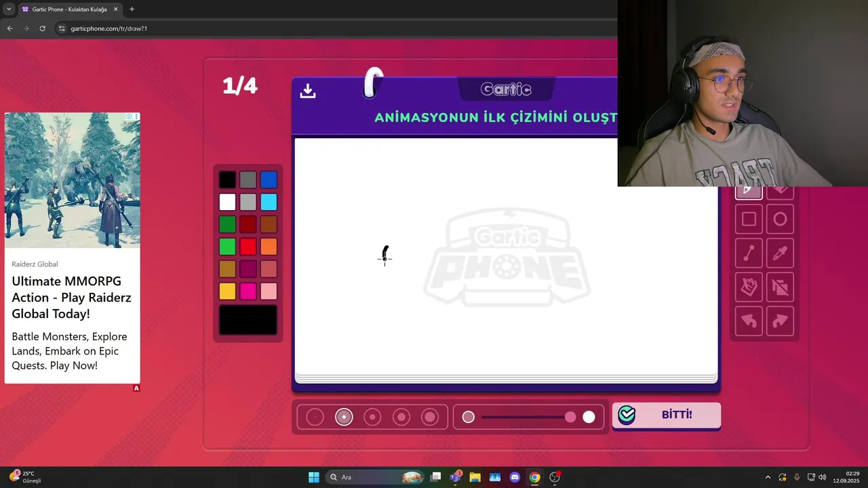The image size is (868, 488).
Task: Pick the yellow color swatch
Action: [227, 291]
